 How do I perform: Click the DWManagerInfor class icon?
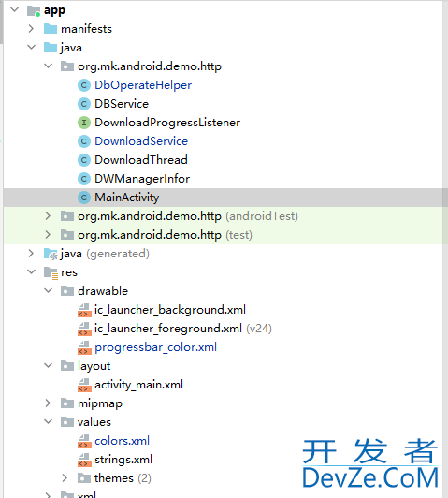(x=84, y=179)
